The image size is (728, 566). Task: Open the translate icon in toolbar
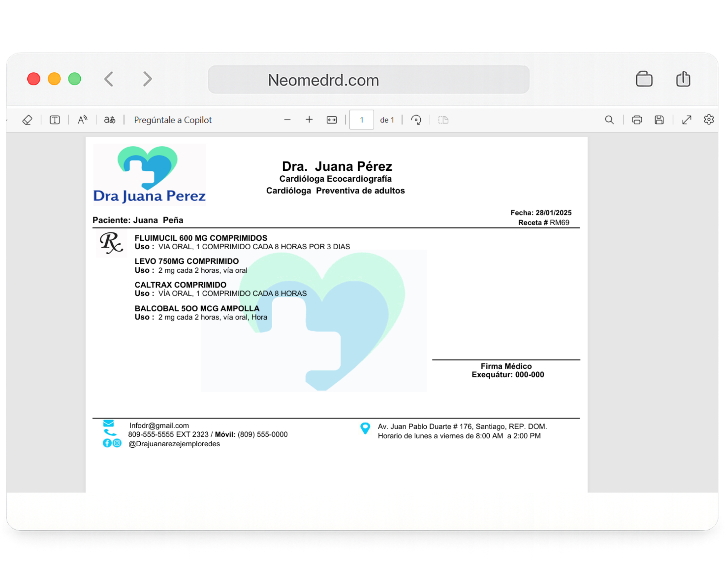110,120
